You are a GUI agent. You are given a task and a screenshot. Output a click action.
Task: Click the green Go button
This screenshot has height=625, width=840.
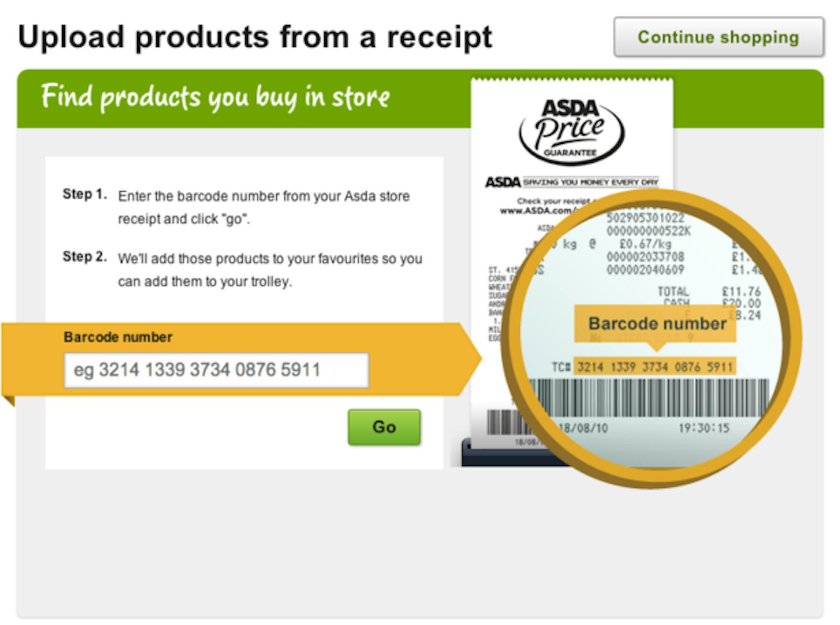pos(384,427)
